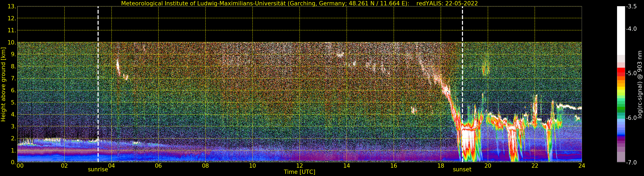
Task: Click the white dashed sunset marker line
Action: tap(462, 84)
